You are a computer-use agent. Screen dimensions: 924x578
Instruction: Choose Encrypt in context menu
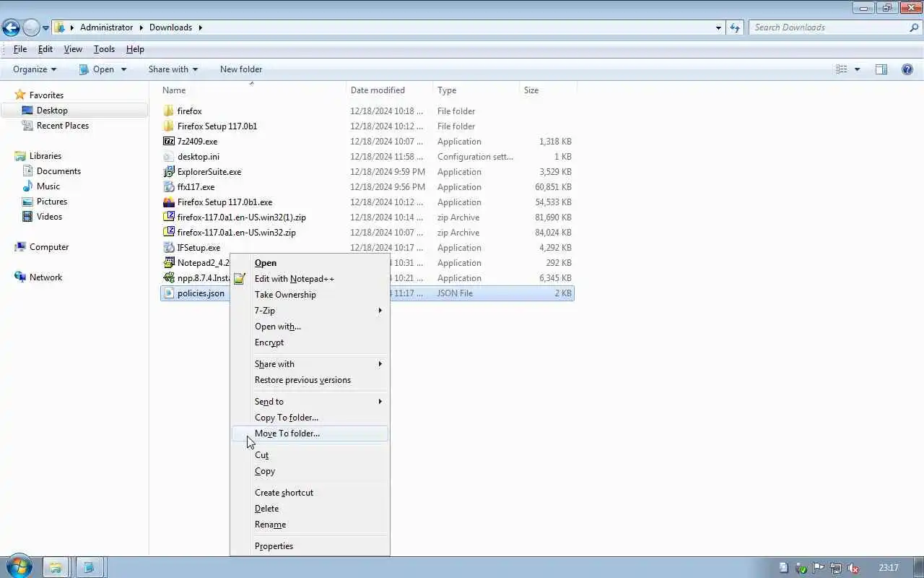310,342
